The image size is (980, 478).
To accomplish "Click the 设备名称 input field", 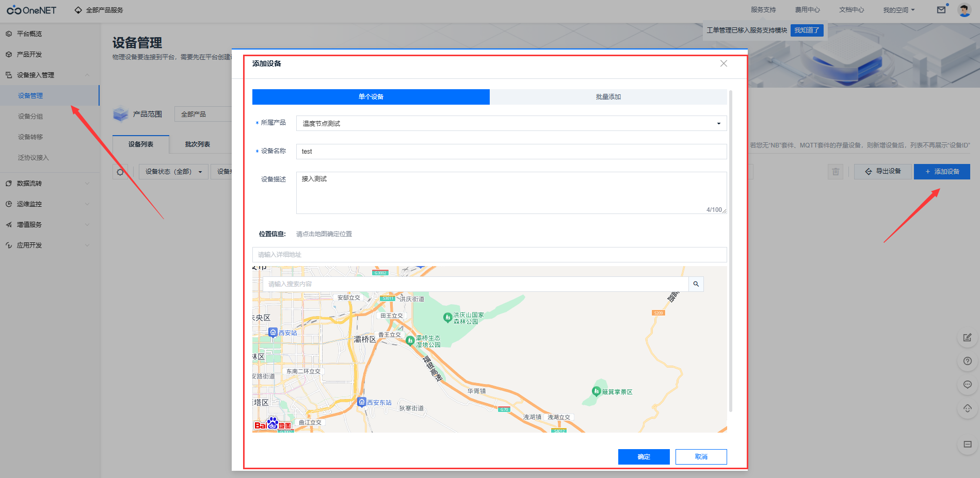I will [511, 152].
